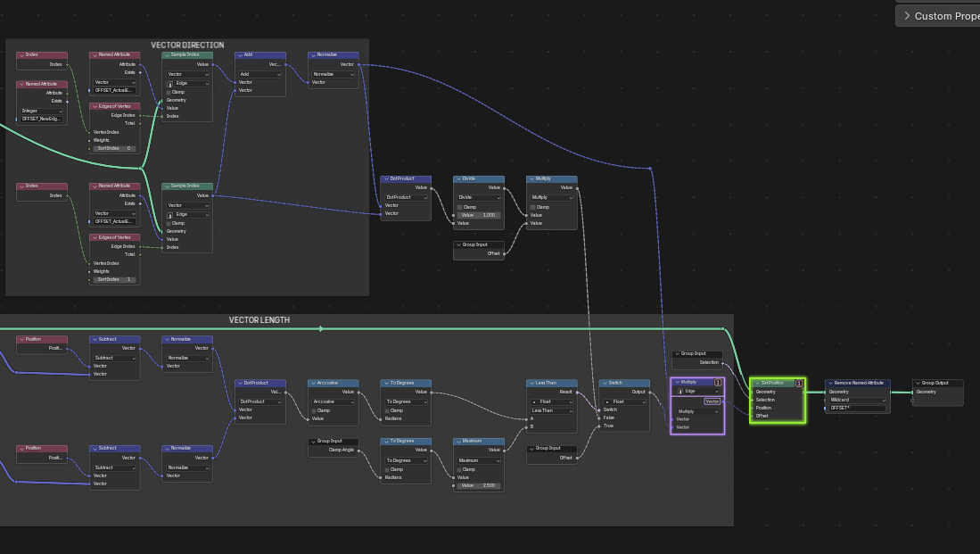Click the Geometry input socket of Remove Named Attribute
The height and width of the screenshot is (554, 980).
(825, 392)
